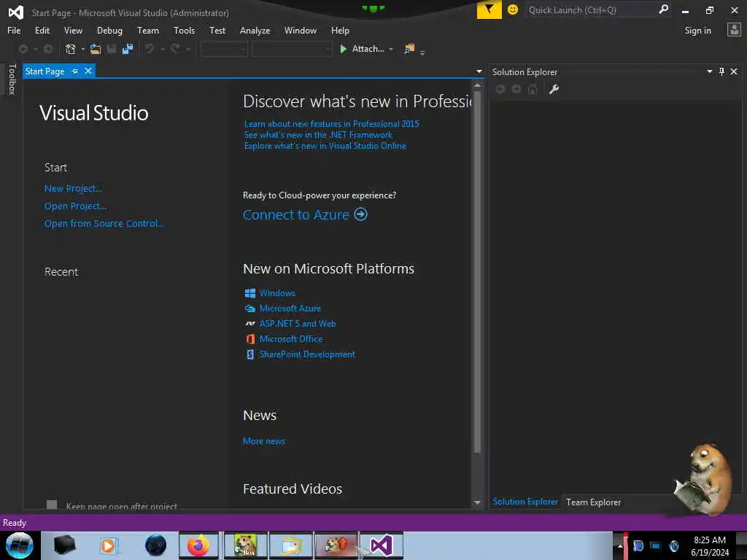Open the Solution Platforms combo box
747x560 pixels.
[292, 49]
